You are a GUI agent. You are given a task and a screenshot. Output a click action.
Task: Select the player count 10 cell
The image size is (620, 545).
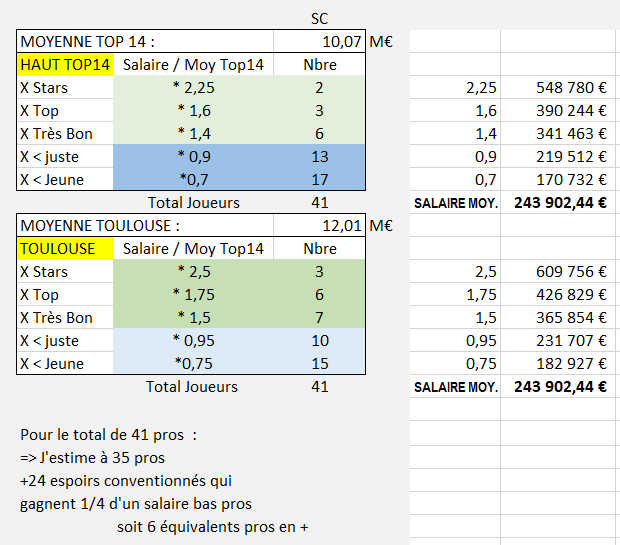click(x=319, y=340)
